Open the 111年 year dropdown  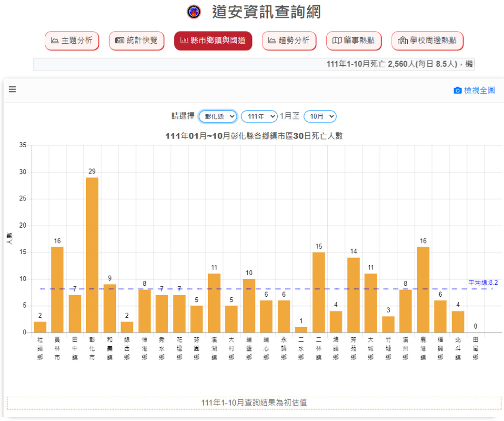(259, 116)
